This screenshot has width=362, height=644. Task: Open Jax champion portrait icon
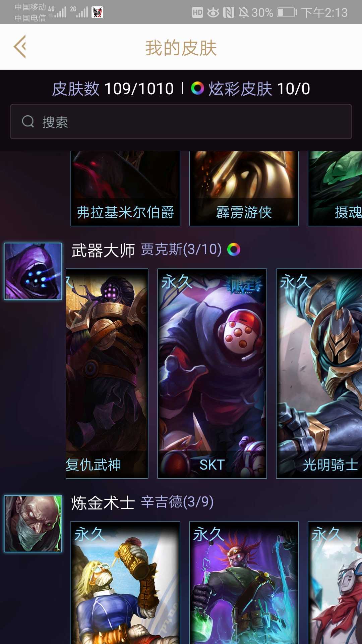coord(33,271)
